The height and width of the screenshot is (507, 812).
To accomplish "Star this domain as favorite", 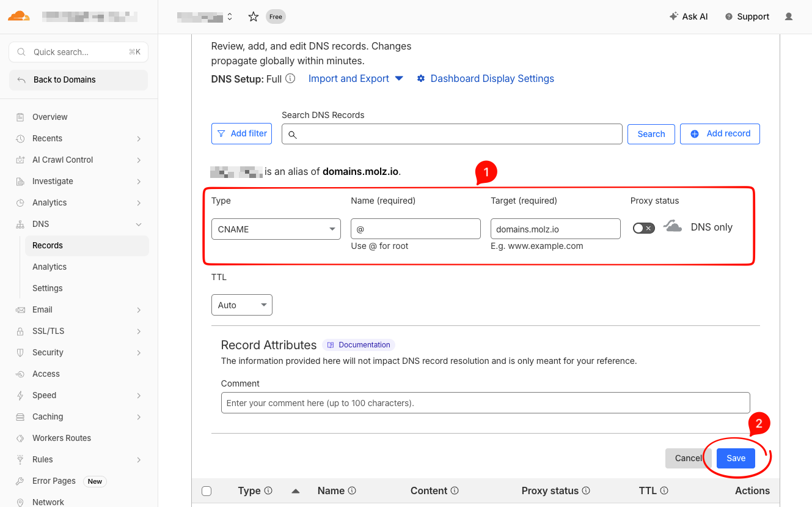I will coord(254,17).
